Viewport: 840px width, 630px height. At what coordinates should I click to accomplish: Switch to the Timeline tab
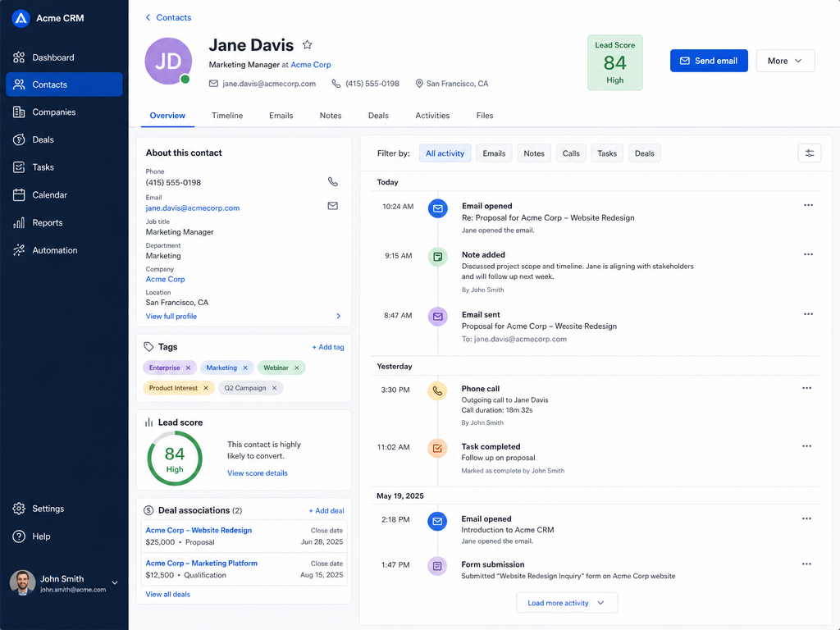point(227,115)
